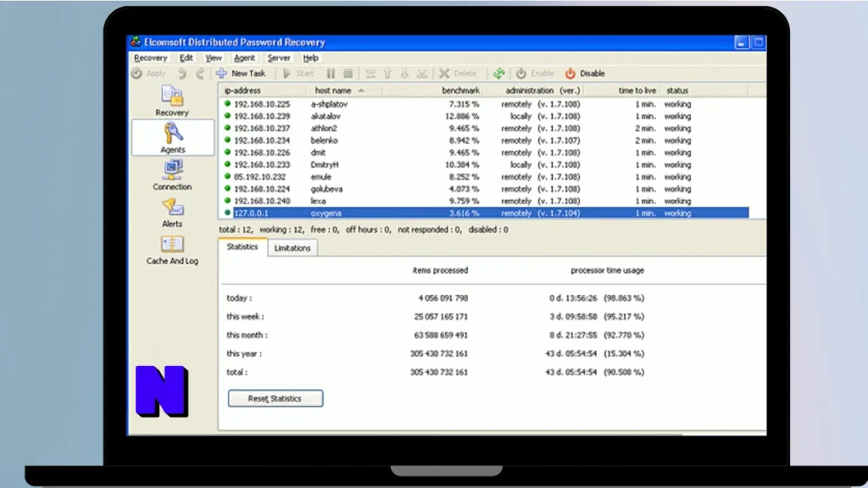Open the Recovery menu
The height and width of the screenshot is (488, 868).
pyautogui.click(x=150, y=58)
